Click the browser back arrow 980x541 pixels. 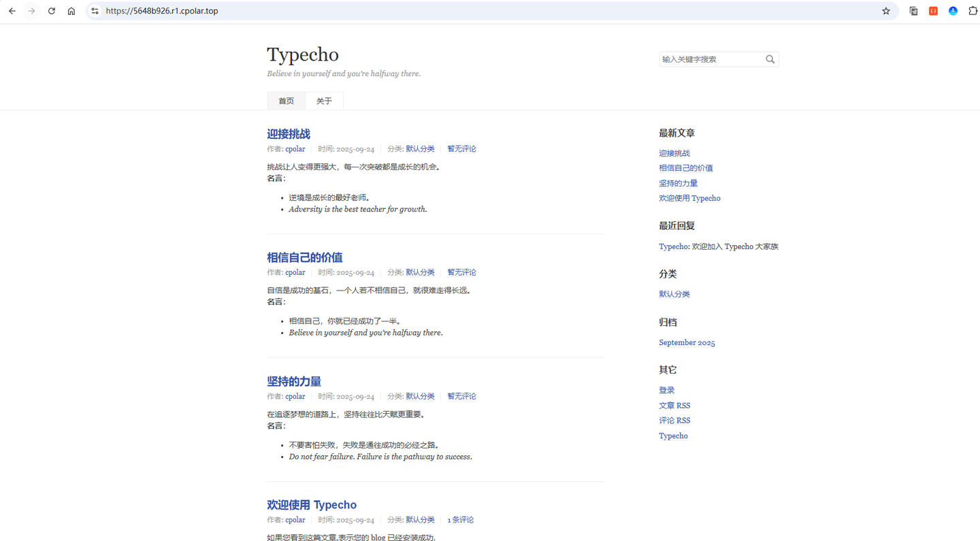[12, 11]
